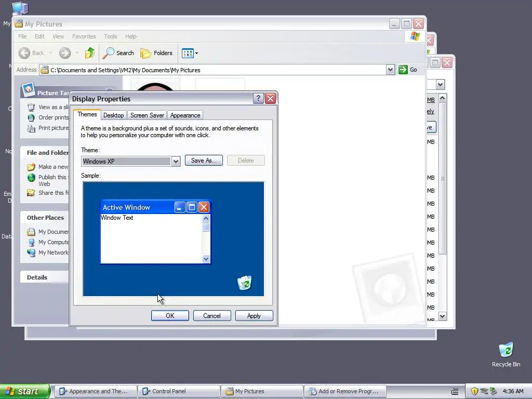
Task: Minimize the My Pictures window
Action: click(394, 24)
